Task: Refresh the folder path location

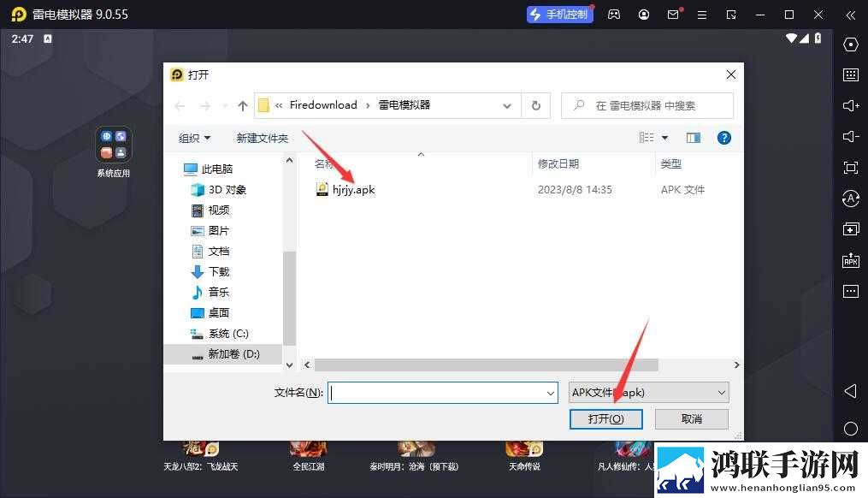Action: coord(536,105)
